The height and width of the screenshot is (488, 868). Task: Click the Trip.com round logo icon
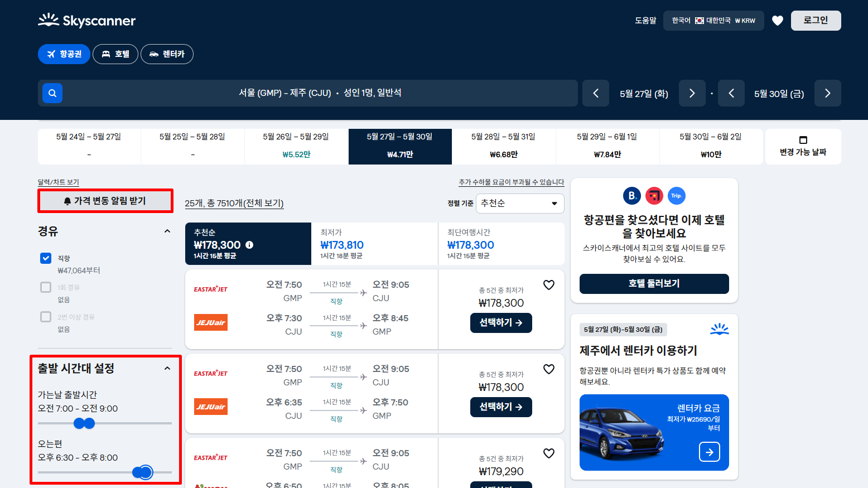click(677, 196)
